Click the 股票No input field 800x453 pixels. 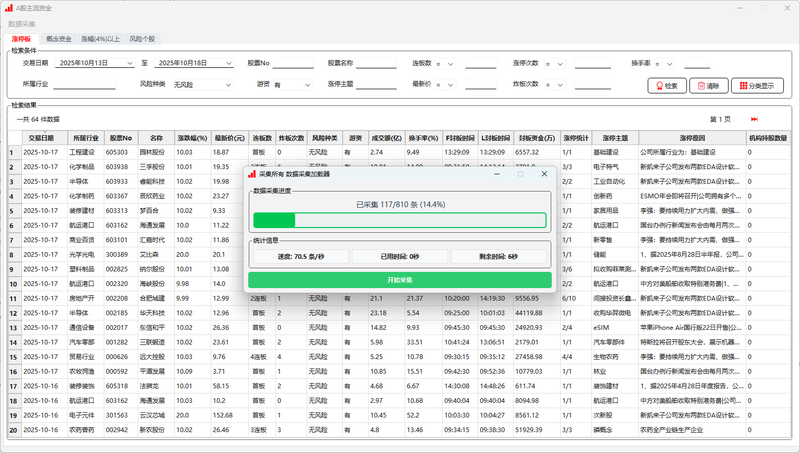[x=295, y=62]
